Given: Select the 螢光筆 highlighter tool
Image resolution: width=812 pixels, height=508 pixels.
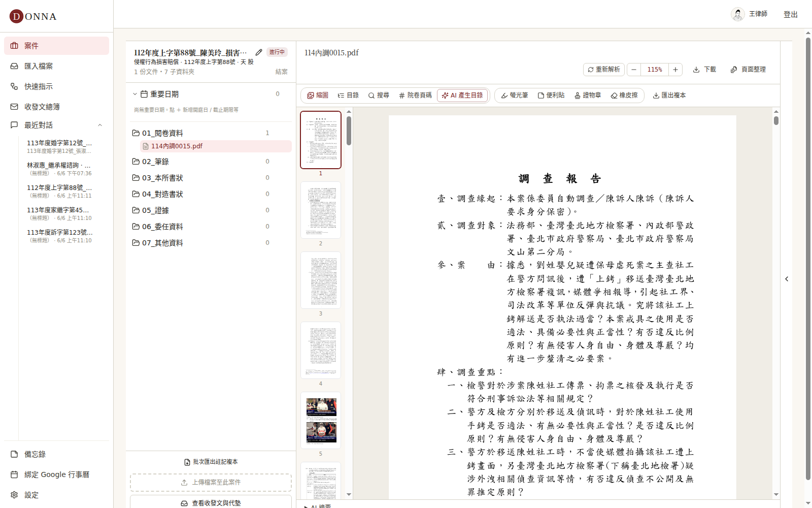Looking at the screenshot, I should coord(515,96).
